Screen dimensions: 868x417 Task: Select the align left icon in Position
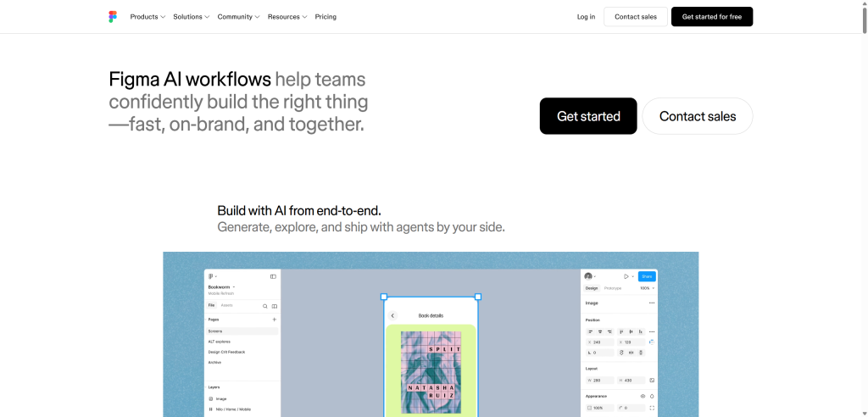click(591, 331)
